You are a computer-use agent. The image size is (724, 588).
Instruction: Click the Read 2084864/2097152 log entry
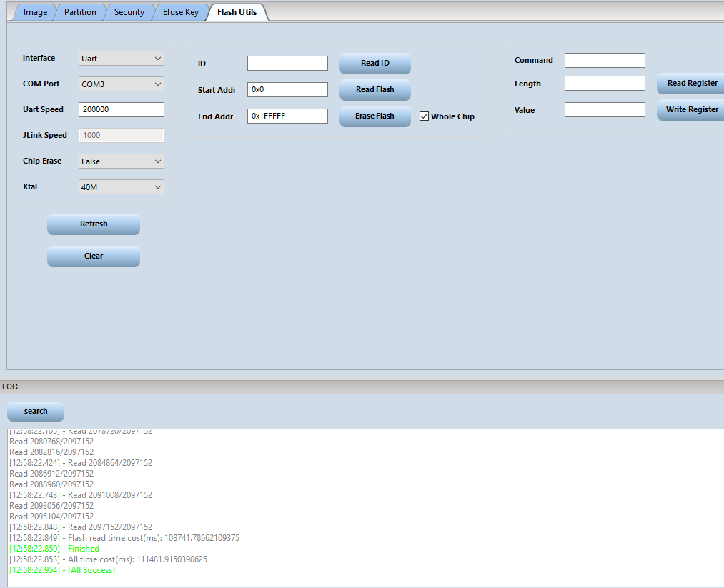point(81,463)
